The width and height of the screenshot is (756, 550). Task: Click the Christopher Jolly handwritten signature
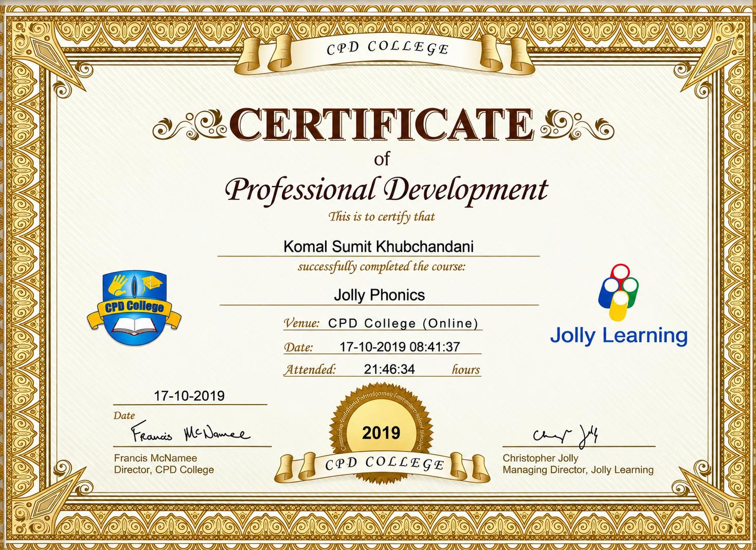click(566, 436)
